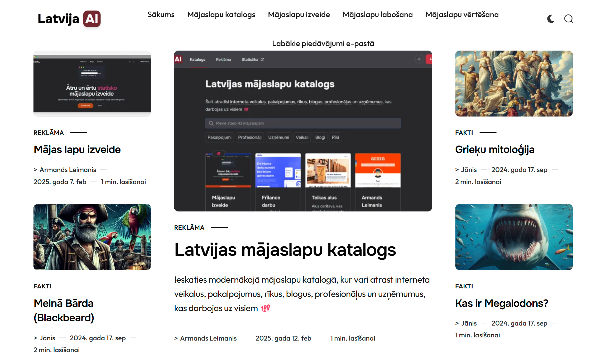Click the shark article thumbnail
The width and height of the screenshot is (606, 364).
click(x=513, y=237)
